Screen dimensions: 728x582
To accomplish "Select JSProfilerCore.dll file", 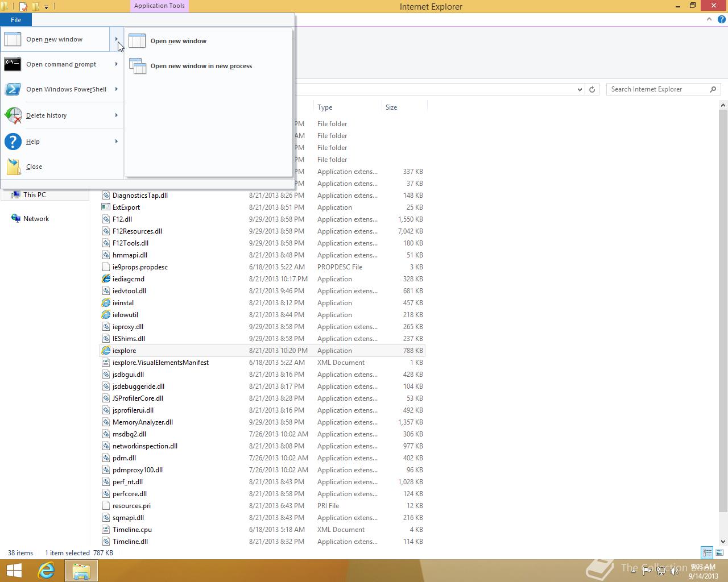I will 138,398.
